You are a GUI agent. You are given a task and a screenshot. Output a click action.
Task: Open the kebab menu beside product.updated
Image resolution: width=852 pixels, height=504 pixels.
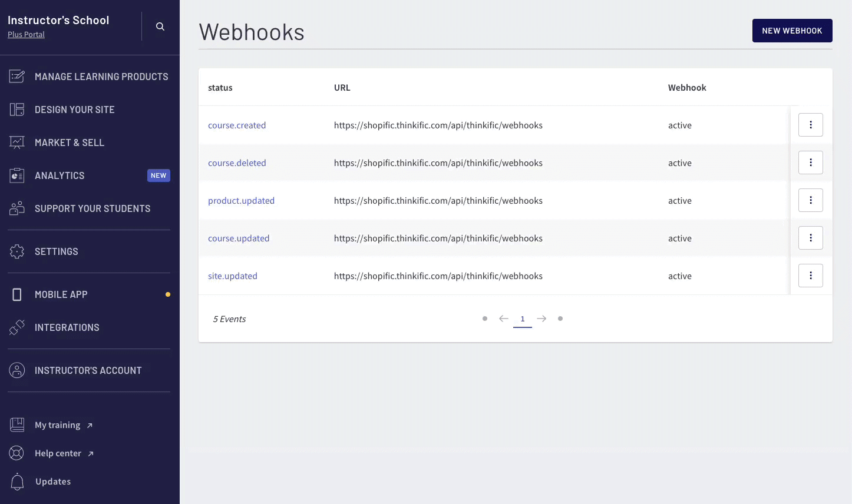[810, 200]
